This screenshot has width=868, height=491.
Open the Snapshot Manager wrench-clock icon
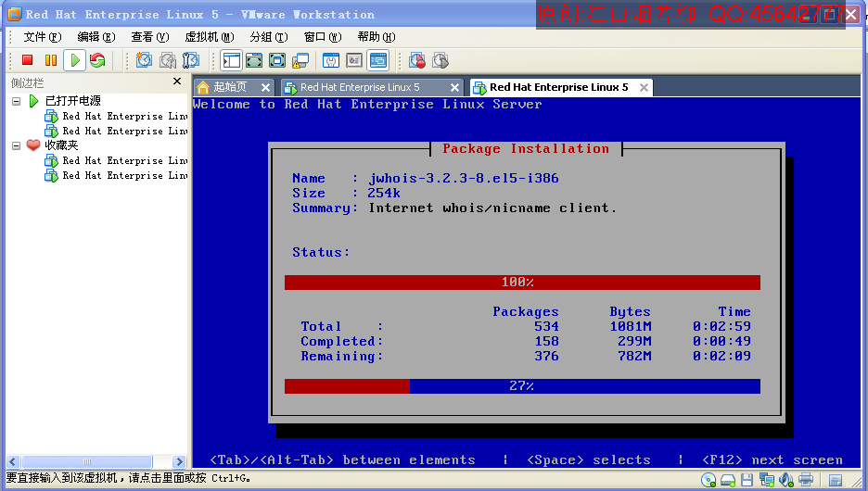click(191, 59)
